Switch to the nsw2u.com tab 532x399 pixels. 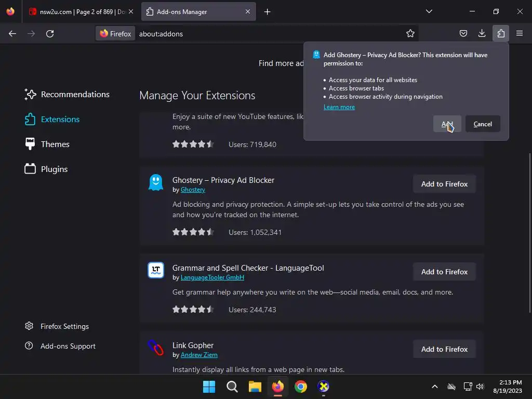pyautogui.click(x=81, y=11)
